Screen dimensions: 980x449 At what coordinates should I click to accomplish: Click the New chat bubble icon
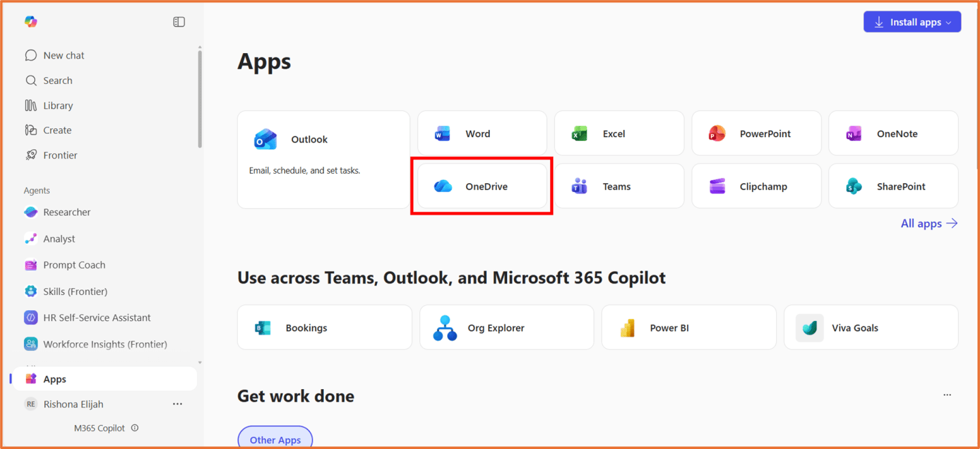[x=31, y=55]
